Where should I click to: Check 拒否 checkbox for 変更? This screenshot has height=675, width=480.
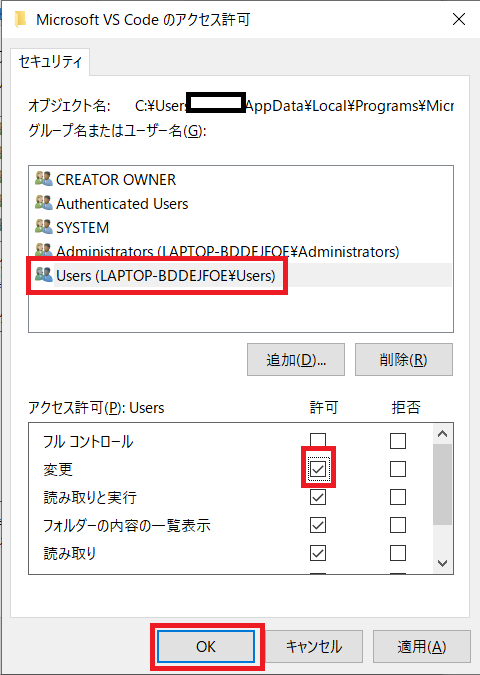point(398,469)
